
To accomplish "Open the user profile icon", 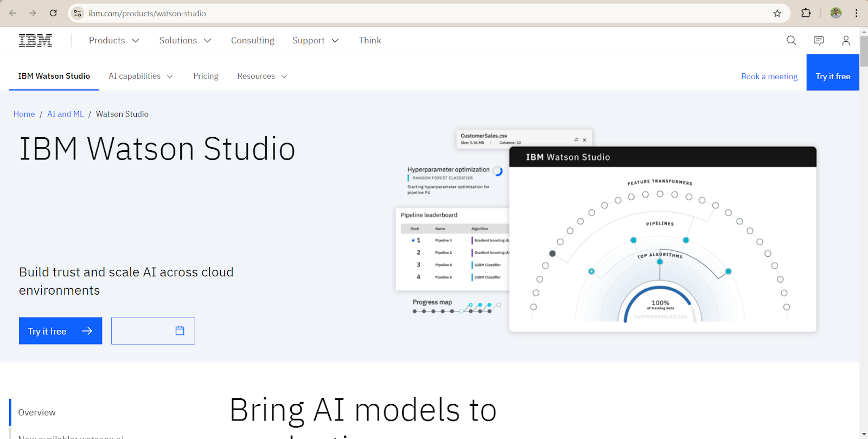I will point(846,40).
